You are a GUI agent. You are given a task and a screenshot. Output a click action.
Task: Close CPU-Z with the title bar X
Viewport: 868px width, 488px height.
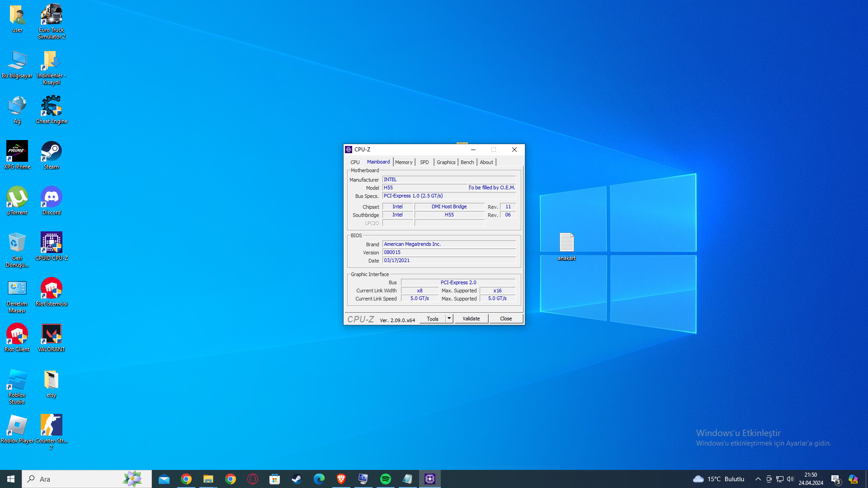coord(514,150)
